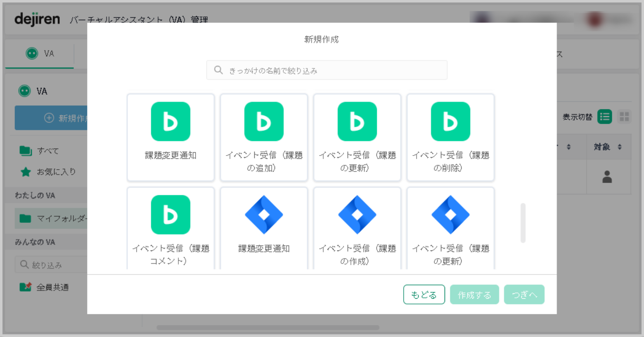Focus the きっかけの名前で絞り込み search field

tap(327, 70)
